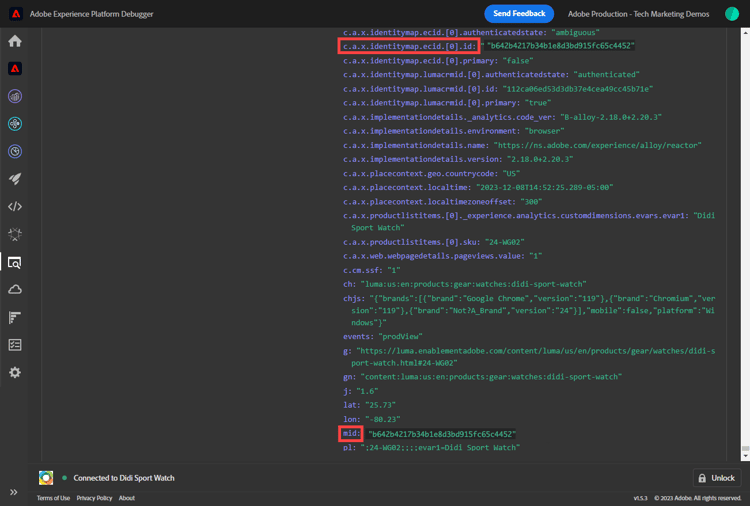The width and height of the screenshot is (750, 506).
Task: Click the red Adobe icon in sidebar
Action: pos(15,69)
